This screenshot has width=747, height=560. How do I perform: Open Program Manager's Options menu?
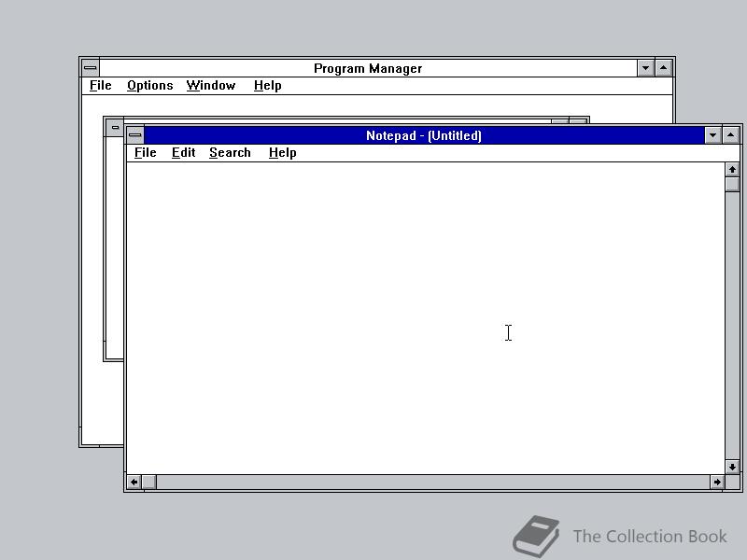[x=149, y=86]
